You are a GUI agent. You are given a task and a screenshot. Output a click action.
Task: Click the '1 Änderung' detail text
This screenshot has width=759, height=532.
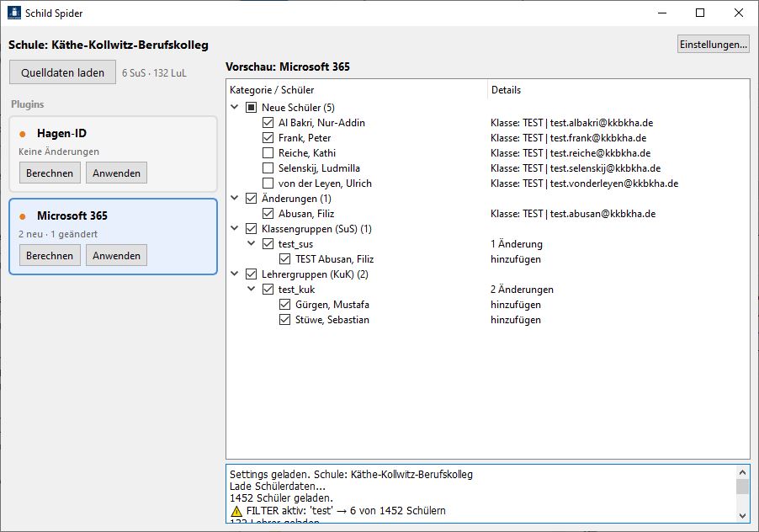pyautogui.click(x=517, y=244)
